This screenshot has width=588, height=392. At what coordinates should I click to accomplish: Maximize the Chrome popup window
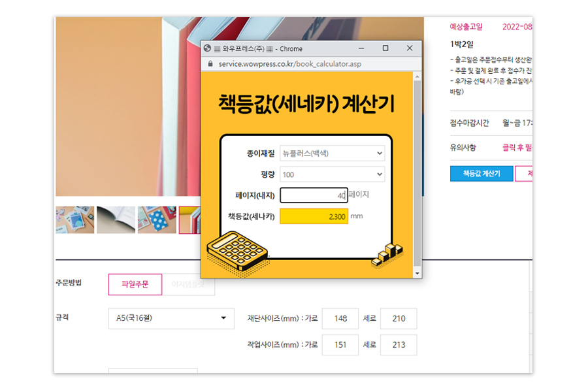coord(385,48)
